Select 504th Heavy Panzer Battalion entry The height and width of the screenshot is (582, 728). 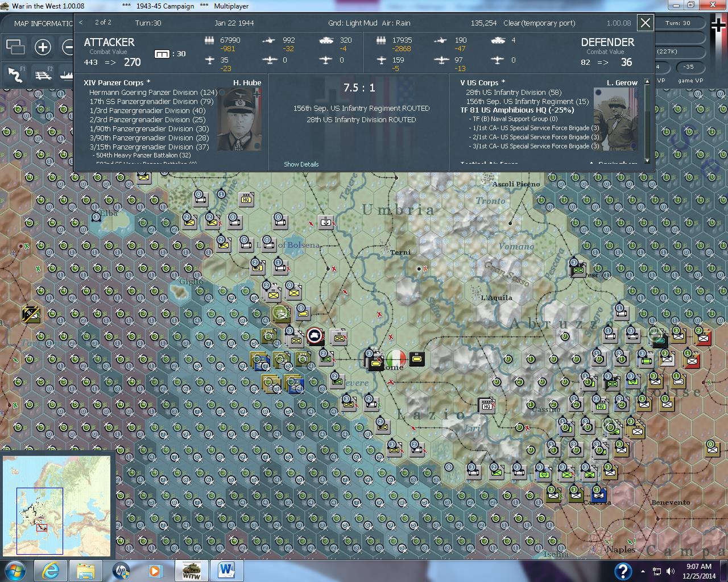[142, 155]
